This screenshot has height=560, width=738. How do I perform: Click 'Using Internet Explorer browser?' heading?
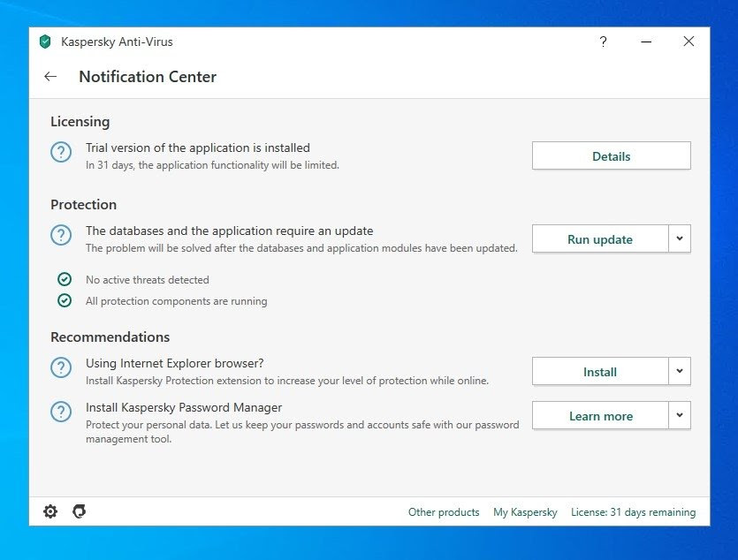(175, 363)
